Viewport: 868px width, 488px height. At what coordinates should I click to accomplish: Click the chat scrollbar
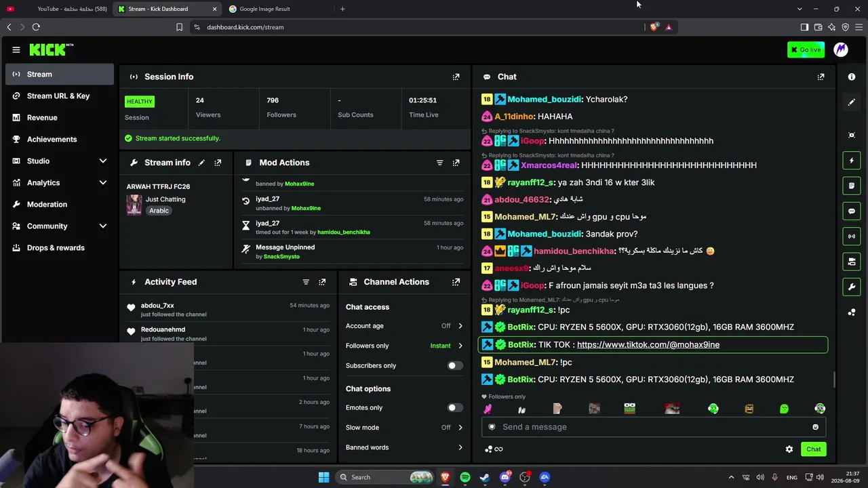click(x=835, y=380)
